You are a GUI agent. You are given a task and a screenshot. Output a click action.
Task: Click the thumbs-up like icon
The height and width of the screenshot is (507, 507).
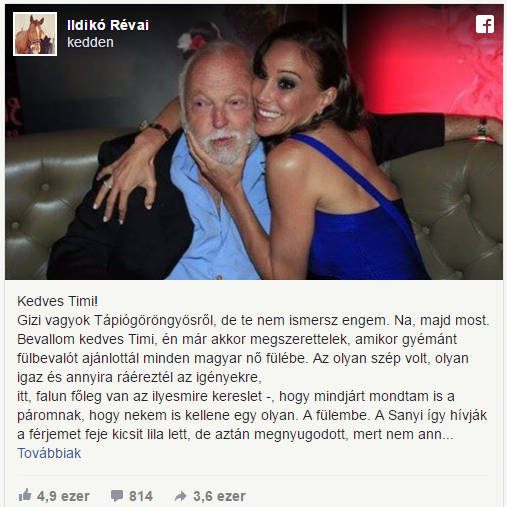point(25,495)
